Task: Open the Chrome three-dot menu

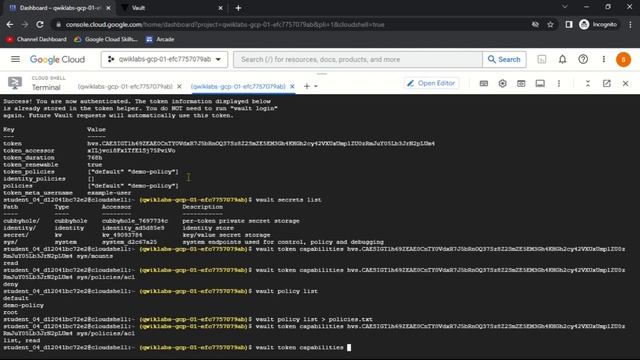Action: tap(631, 24)
